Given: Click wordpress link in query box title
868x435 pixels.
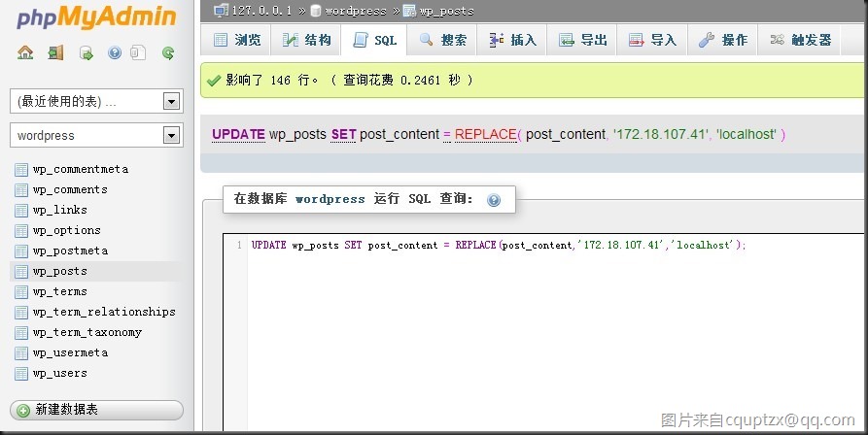Looking at the screenshot, I should [x=330, y=199].
